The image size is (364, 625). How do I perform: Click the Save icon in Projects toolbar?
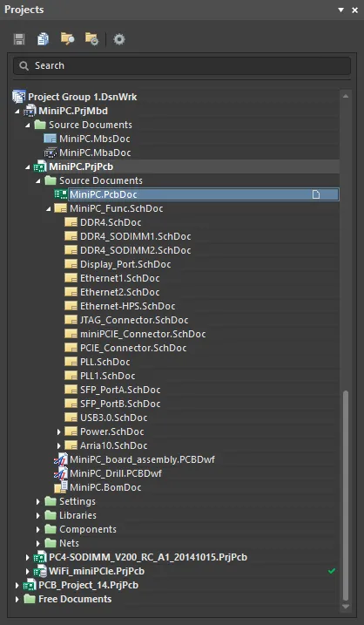tap(19, 39)
